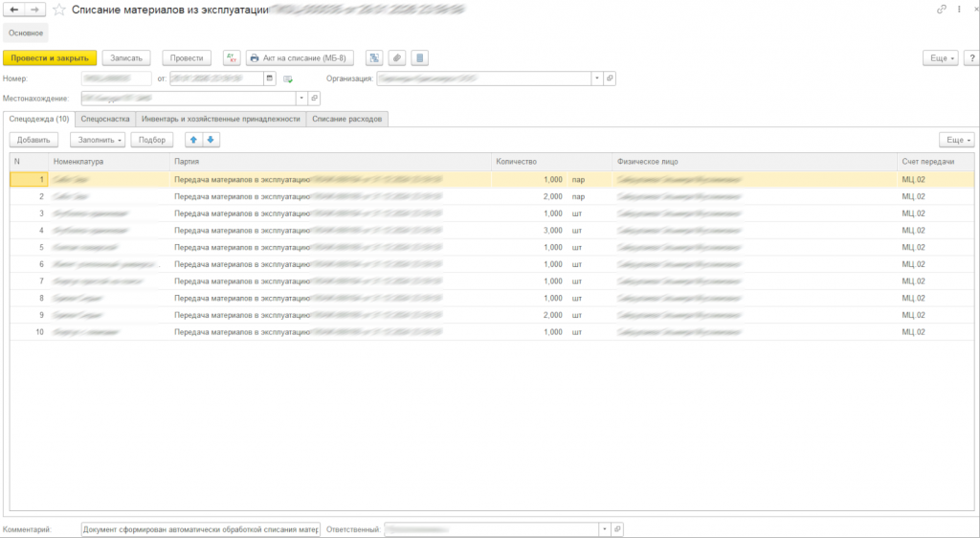Open the table Еще menu
The image size is (980, 538).
coord(957,140)
